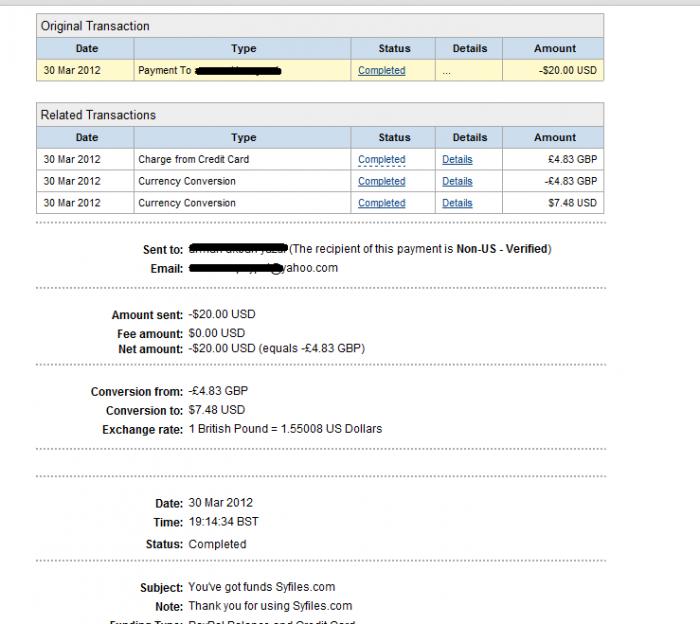Click Completed link in the -£4.83 GBP conversion row

(381, 182)
